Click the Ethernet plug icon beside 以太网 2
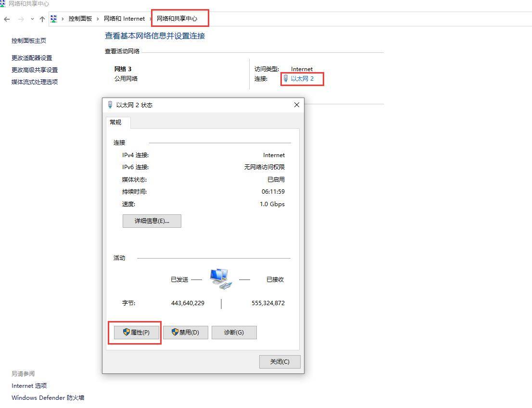Image resolution: width=532 pixels, height=408 pixels. coord(285,79)
